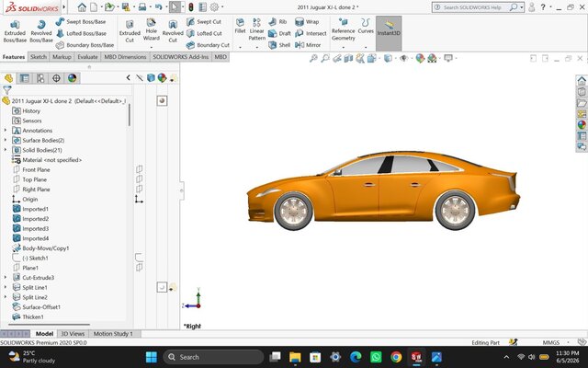
Task: Open the SOLIDWORKS Add-Ins tab
Action: [x=180, y=57]
